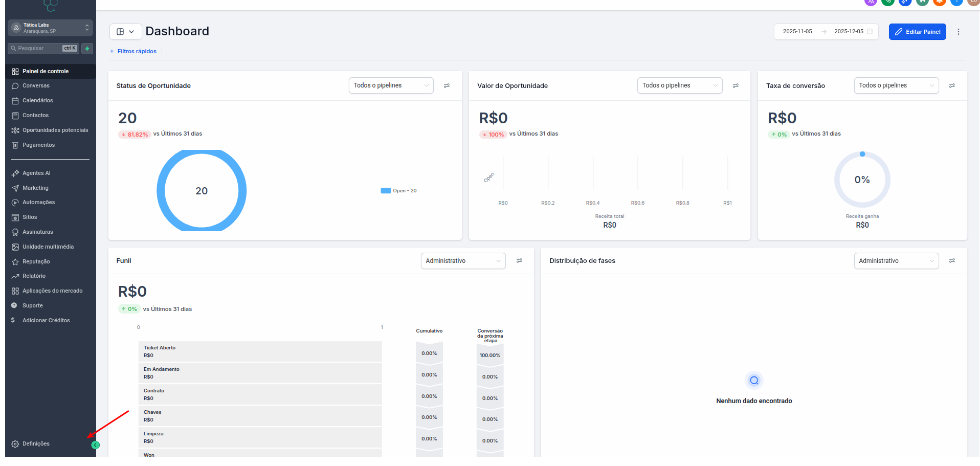The image size is (980, 466).
Task: Click the 100.00% next-stage conversion value
Action: point(490,356)
